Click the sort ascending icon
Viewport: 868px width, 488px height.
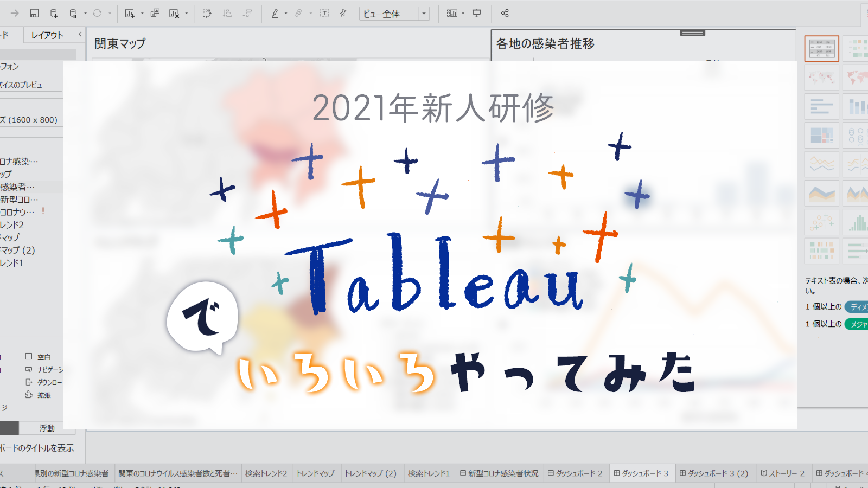tap(227, 13)
